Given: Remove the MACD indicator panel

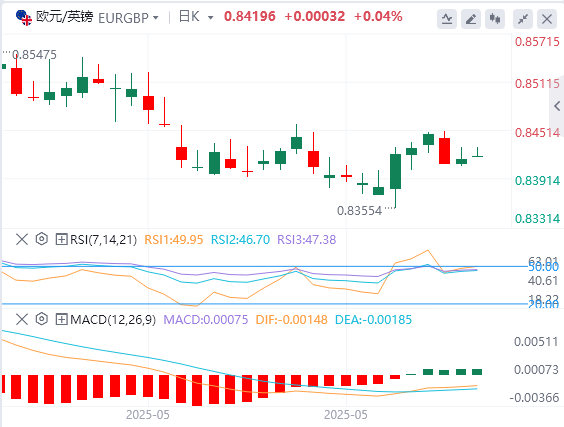Looking at the screenshot, I should (22, 319).
